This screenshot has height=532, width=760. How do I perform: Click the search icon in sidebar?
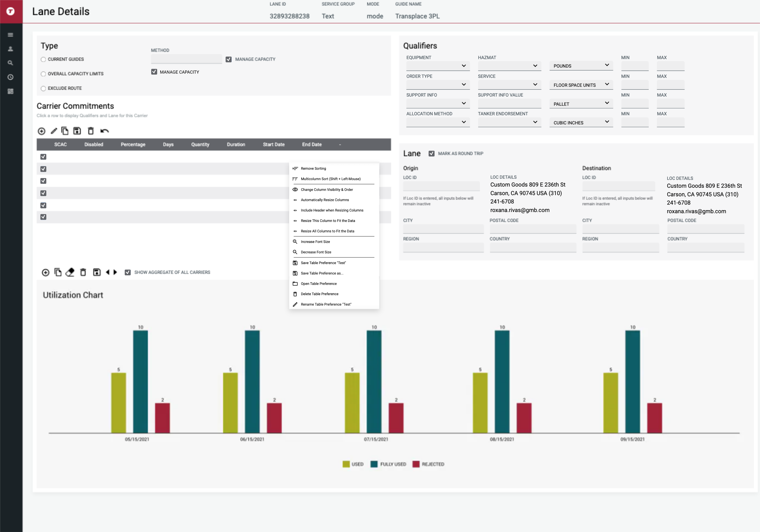pos(11,63)
